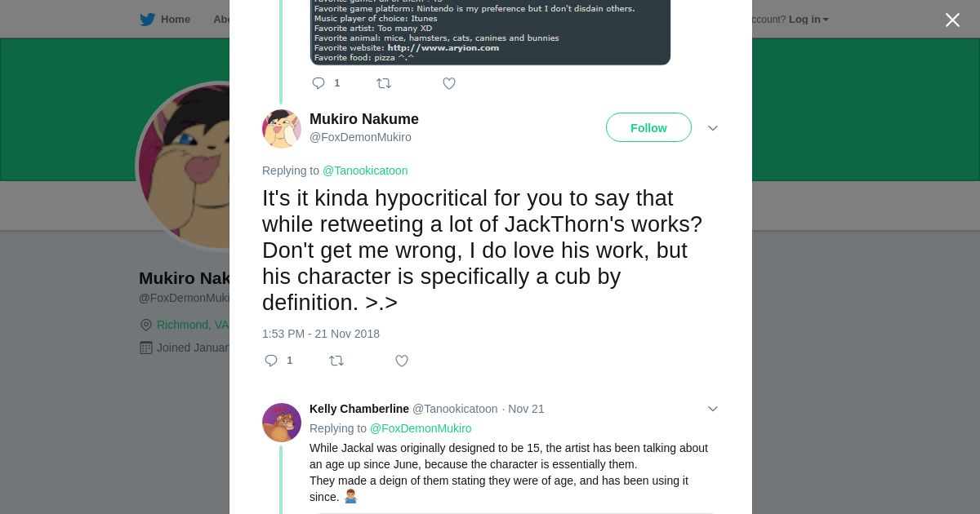
Task: Go to the Home menu item
Action: pos(175,20)
